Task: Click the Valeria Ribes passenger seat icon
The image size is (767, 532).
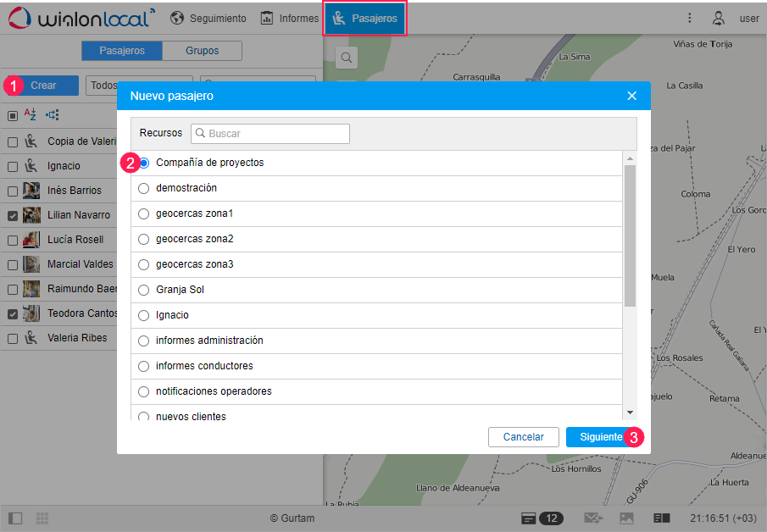Action: pos(31,337)
